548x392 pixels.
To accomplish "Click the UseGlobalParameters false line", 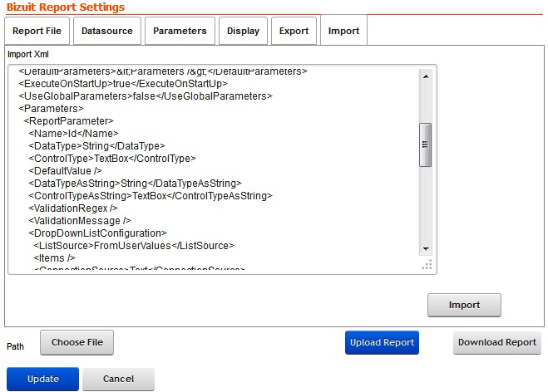I will (x=146, y=96).
